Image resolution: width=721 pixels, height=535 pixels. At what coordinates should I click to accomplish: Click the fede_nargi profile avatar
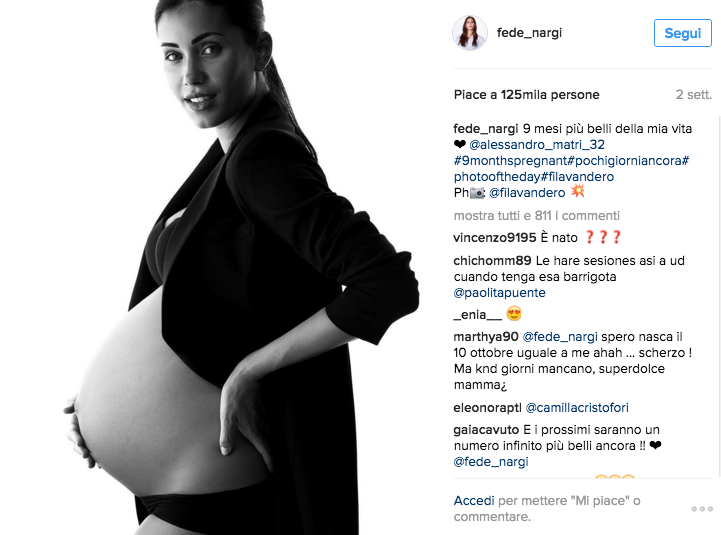pos(469,33)
